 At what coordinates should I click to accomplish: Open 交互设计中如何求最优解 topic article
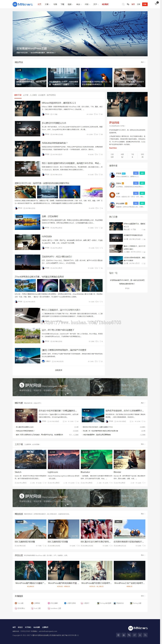click(58, 411)
